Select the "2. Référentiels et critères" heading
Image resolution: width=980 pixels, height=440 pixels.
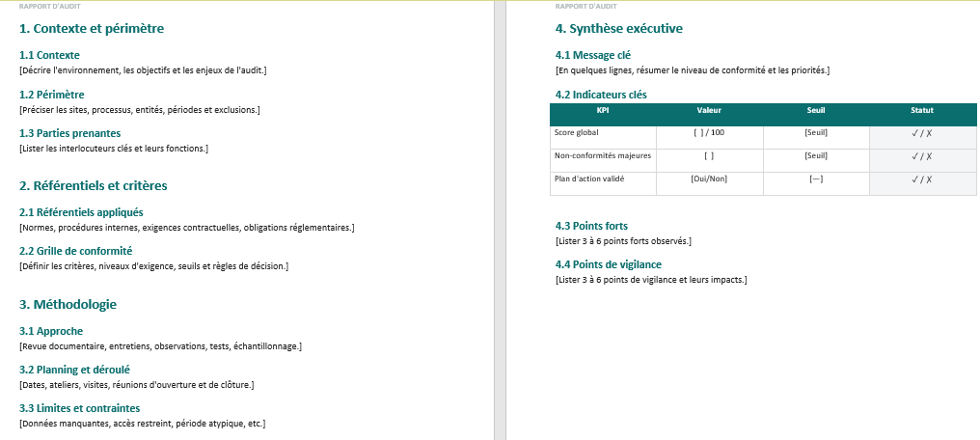click(x=94, y=185)
